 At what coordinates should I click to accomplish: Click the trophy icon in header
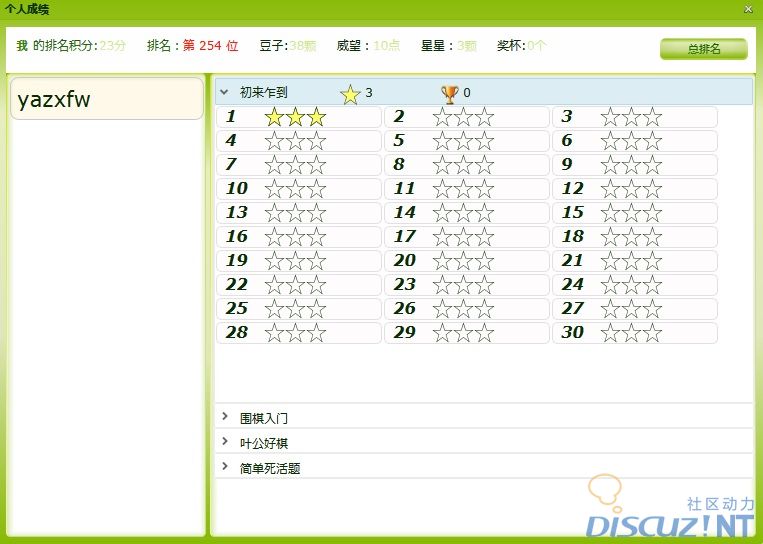pyautogui.click(x=449, y=94)
